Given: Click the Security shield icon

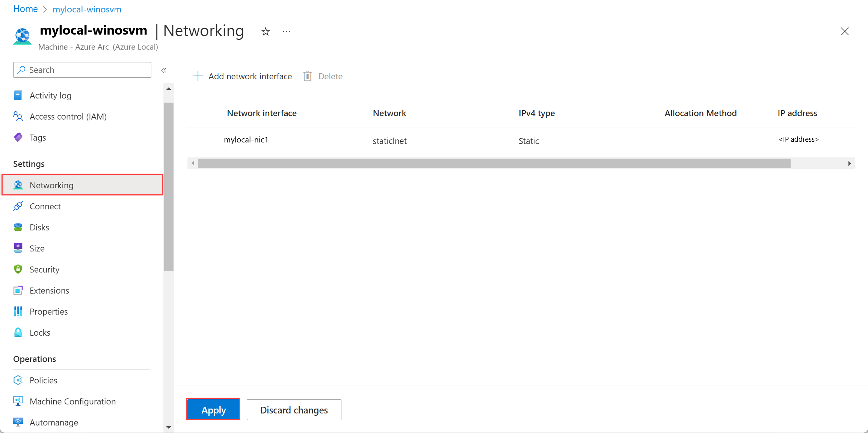Looking at the screenshot, I should tap(18, 269).
